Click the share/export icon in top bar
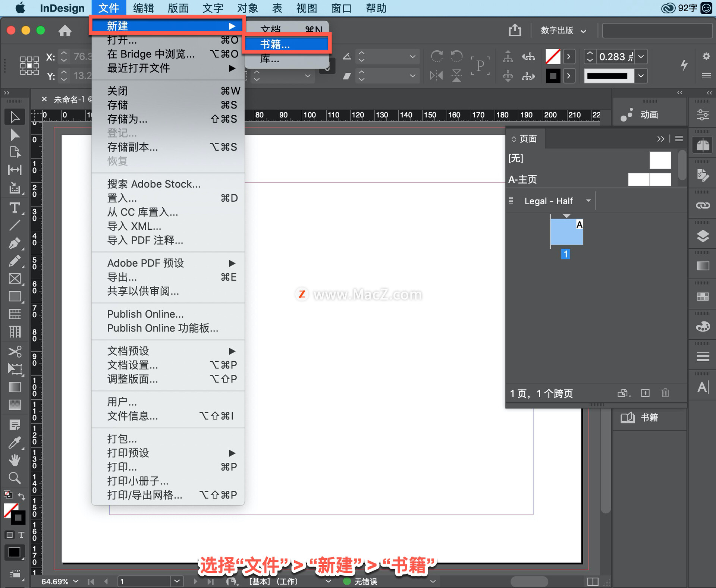This screenshot has height=588, width=716. [x=515, y=30]
